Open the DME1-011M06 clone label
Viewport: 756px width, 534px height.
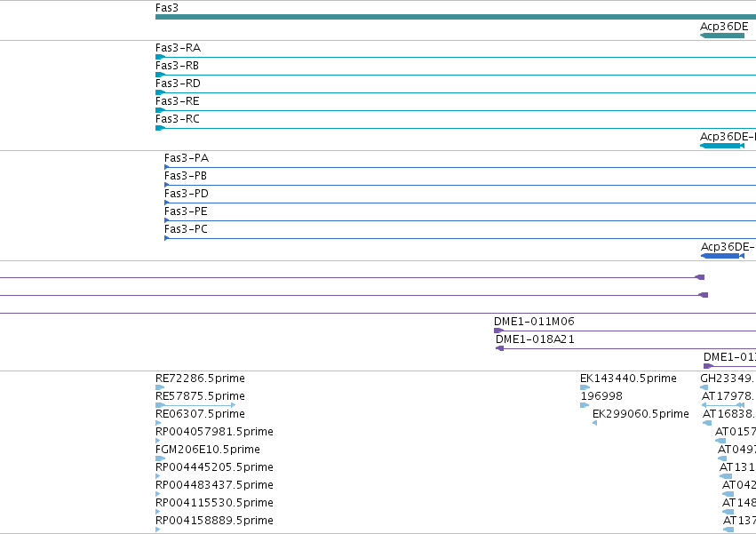click(534, 322)
